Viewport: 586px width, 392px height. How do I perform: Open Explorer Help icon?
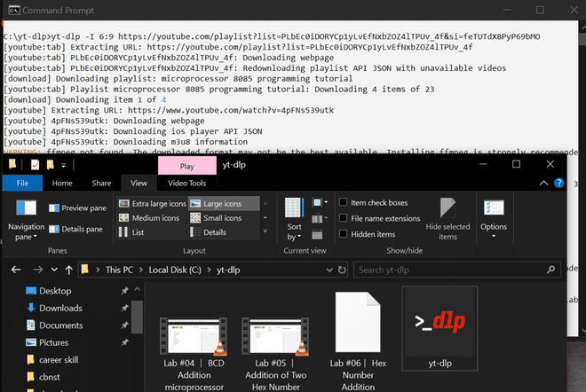click(559, 183)
